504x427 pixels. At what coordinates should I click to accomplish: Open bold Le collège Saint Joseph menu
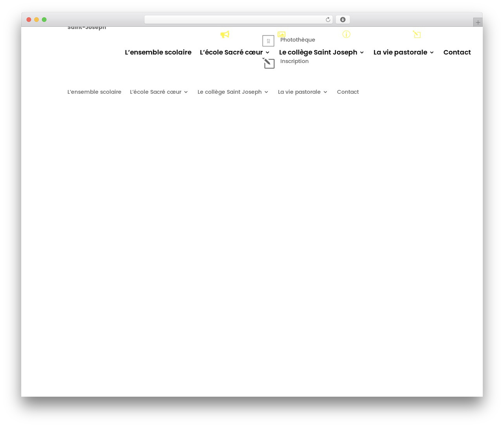(x=318, y=52)
